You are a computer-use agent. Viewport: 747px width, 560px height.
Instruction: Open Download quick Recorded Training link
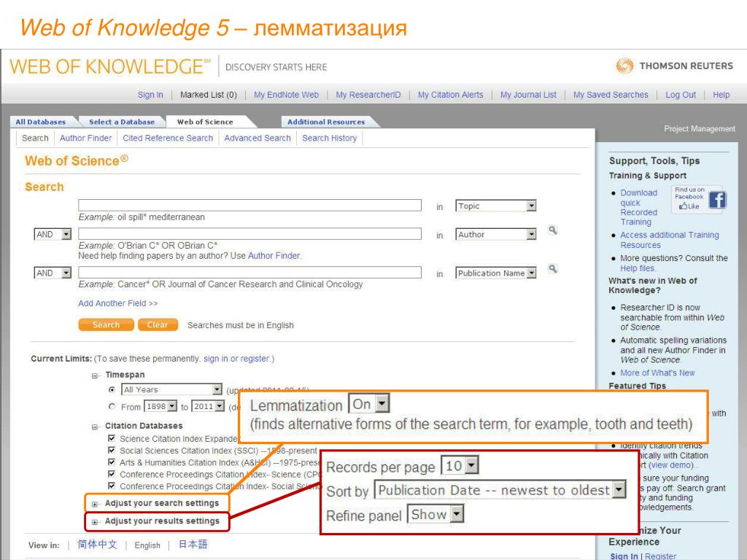639,207
